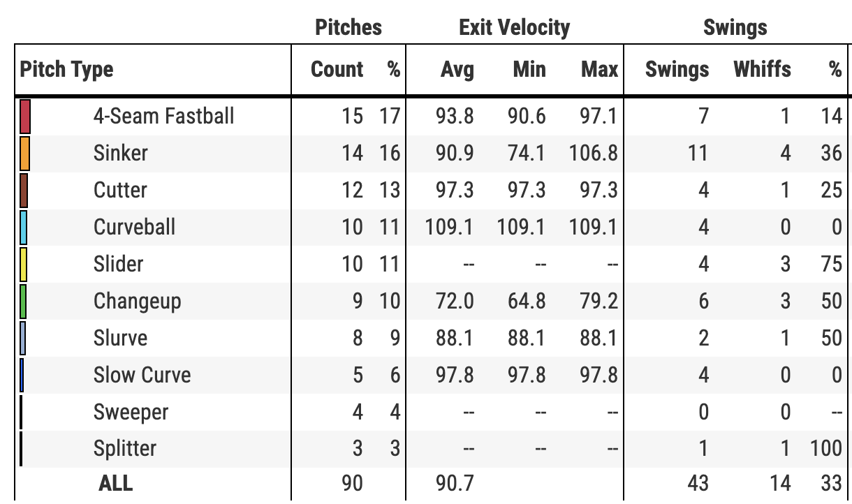The height and width of the screenshot is (504, 852).
Task: Sort by Swings column header
Action: click(677, 70)
